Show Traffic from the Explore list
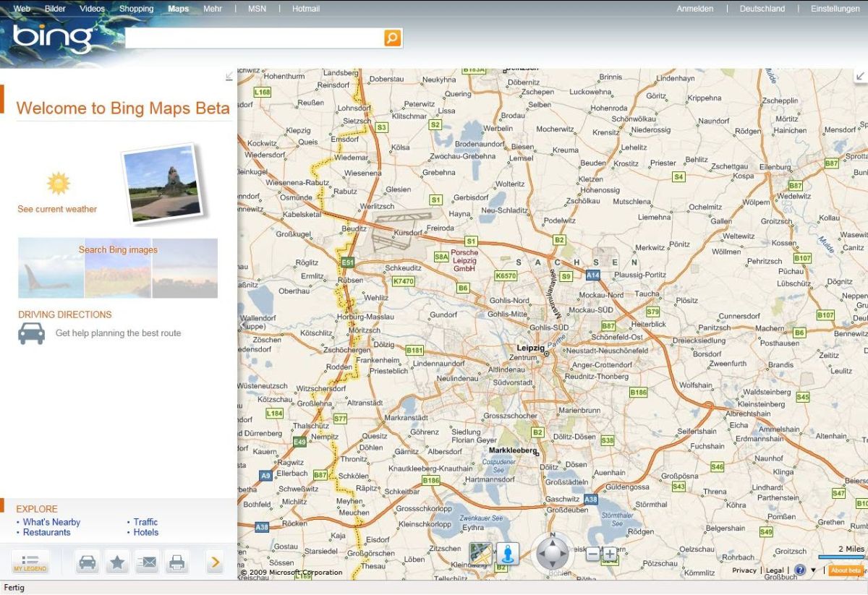Viewport: 868px width, 595px height. tap(145, 522)
